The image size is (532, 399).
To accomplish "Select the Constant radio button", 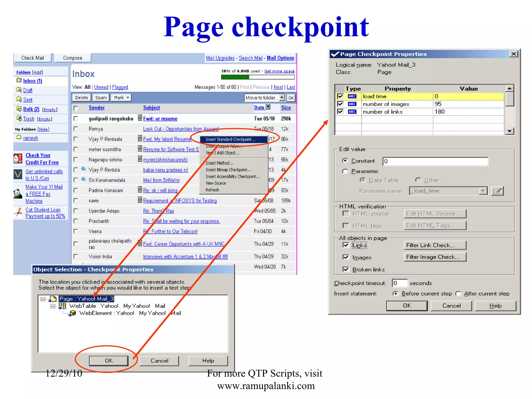I will pos(345,161).
